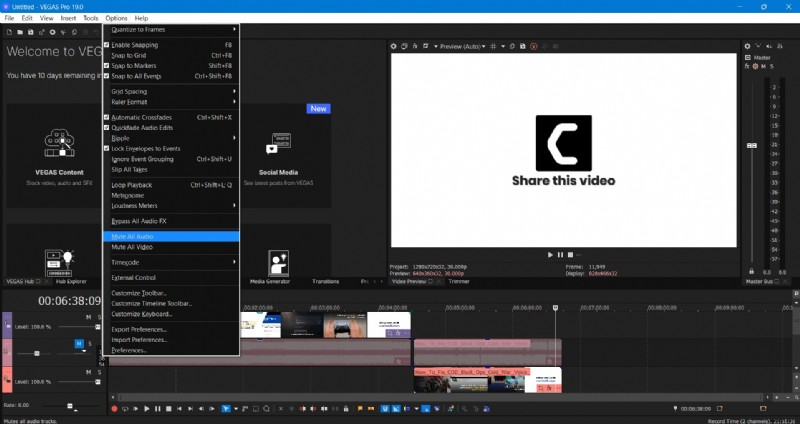Open dropdown arrow next to Normal Edit tool
This screenshot has width=800, height=424.
point(236,409)
